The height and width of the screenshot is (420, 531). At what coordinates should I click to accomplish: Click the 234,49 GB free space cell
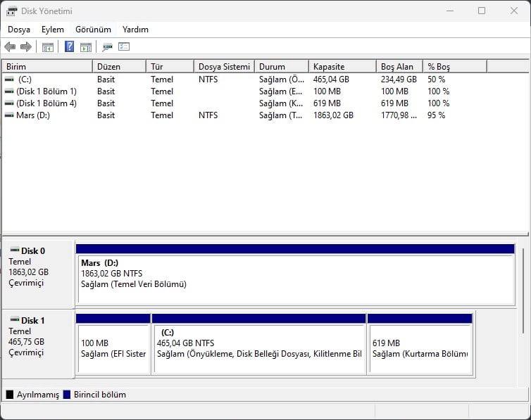click(x=399, y=79)
